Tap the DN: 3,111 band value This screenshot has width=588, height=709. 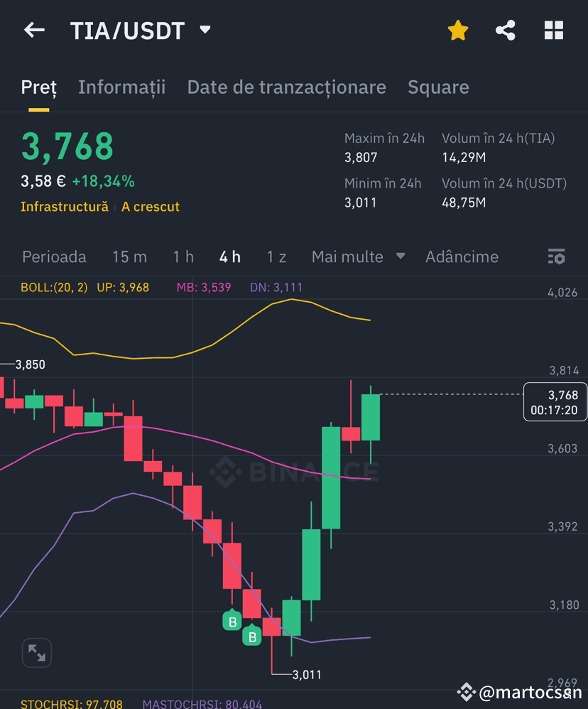click(x=276, y=288)
